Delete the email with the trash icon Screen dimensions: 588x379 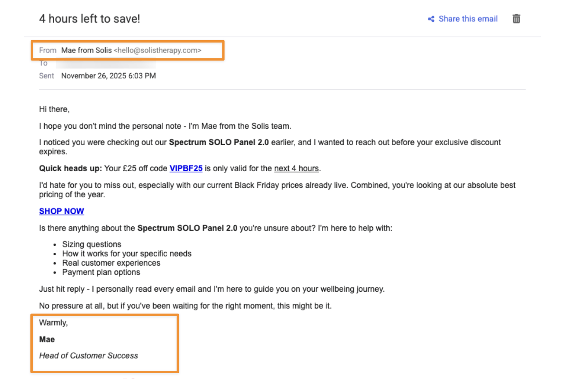[516, 19]
